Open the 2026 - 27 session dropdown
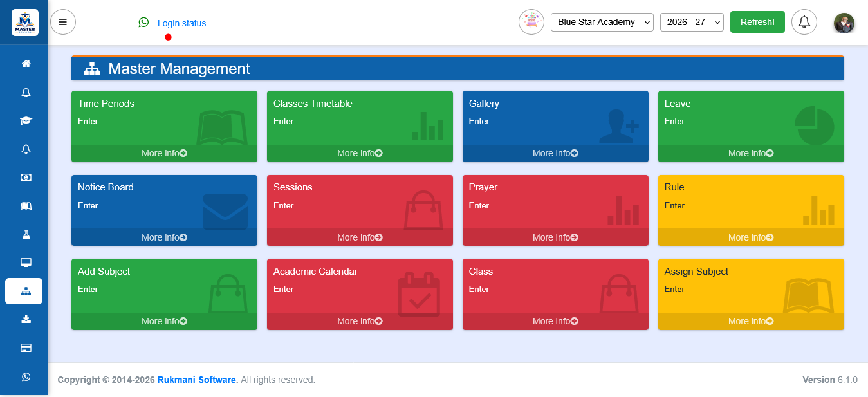Viewport: 868px width, 397px height. point(692,22)
